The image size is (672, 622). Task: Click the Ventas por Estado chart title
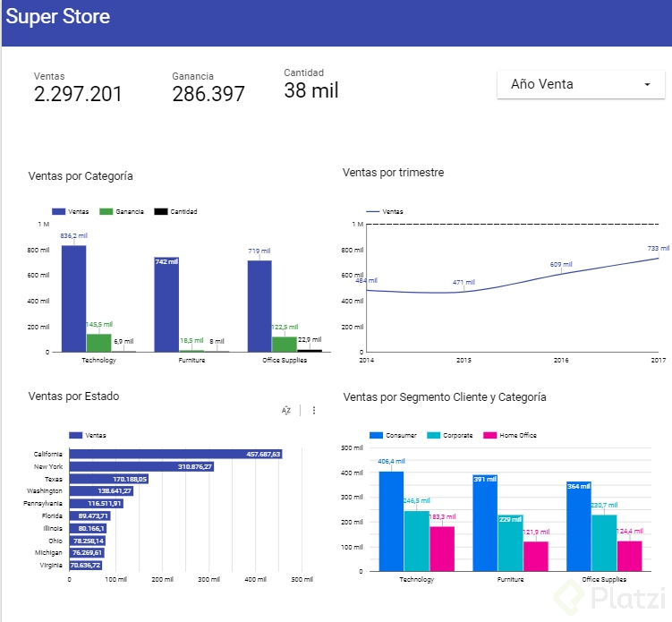(73, 396)
